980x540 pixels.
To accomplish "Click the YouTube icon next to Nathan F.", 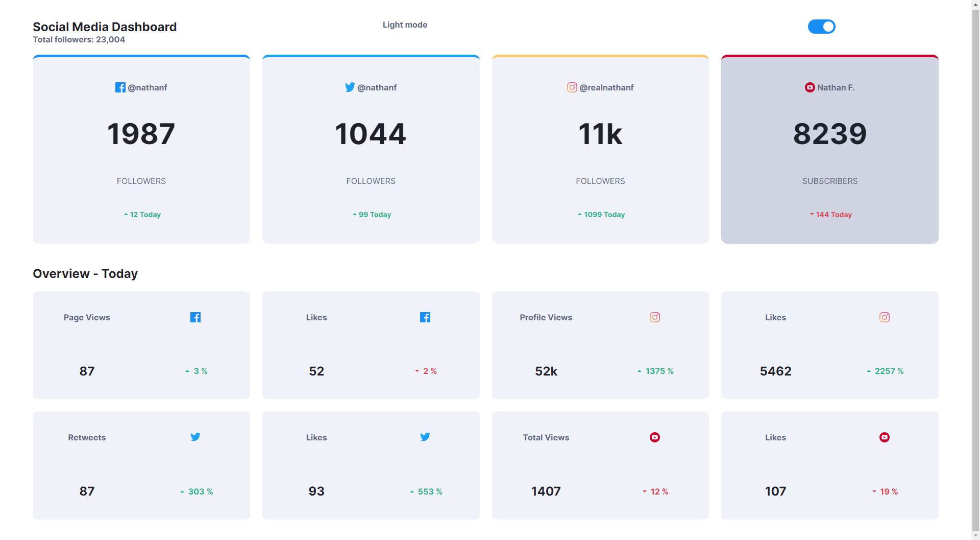I will 810,87.
